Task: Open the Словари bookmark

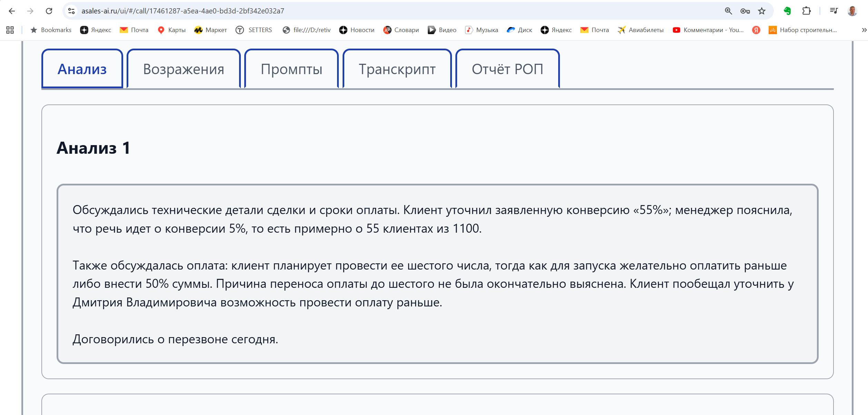Action: (401, 30)
